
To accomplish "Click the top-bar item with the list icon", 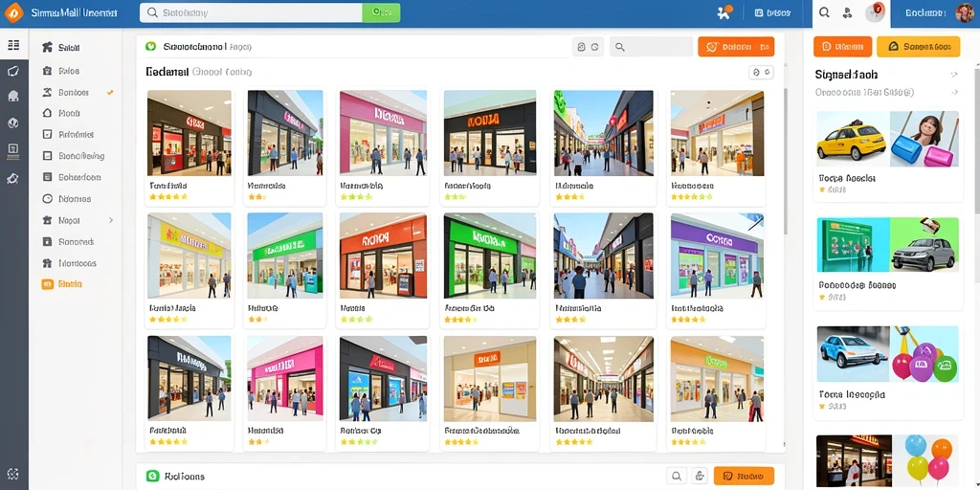I will point(772,12).
